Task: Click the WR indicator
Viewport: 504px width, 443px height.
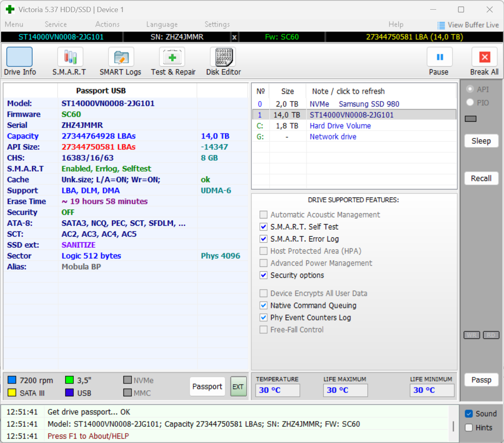Action: pyautogui.click(x=472, y=335)
